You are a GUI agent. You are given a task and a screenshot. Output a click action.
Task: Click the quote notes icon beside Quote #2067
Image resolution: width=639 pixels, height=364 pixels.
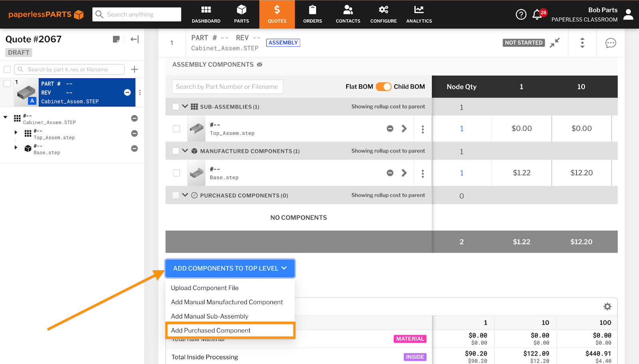[x=116, y=39]
